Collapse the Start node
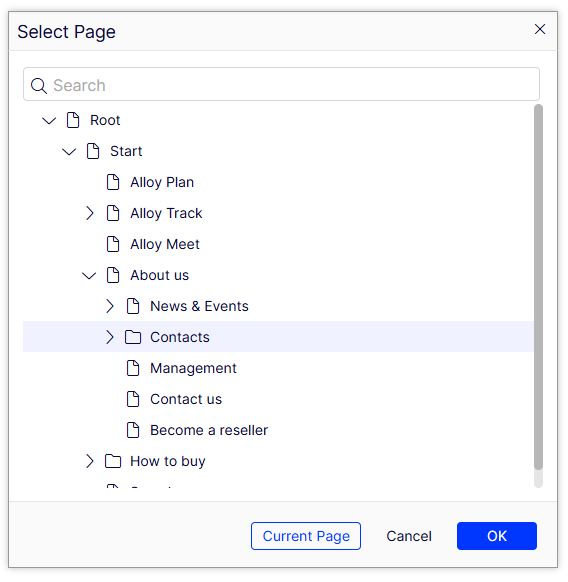This screenshot has height=582, width=568. [69, 151]
